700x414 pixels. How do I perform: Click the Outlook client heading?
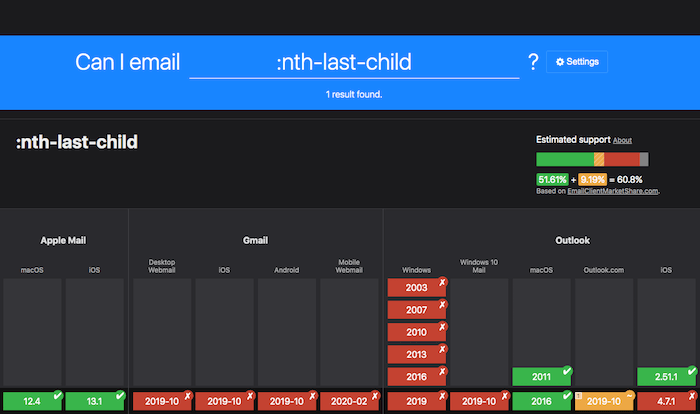[573, 240]
